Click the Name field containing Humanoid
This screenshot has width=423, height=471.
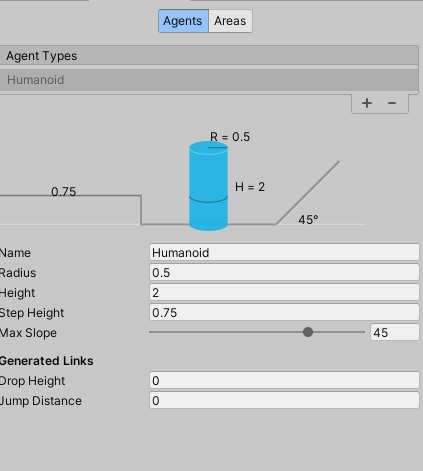point(284,252)
